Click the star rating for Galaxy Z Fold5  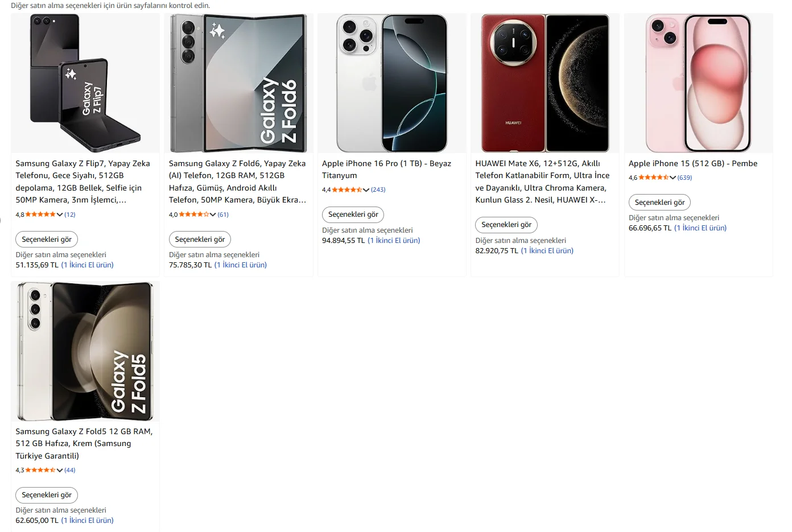pos(40,470)
